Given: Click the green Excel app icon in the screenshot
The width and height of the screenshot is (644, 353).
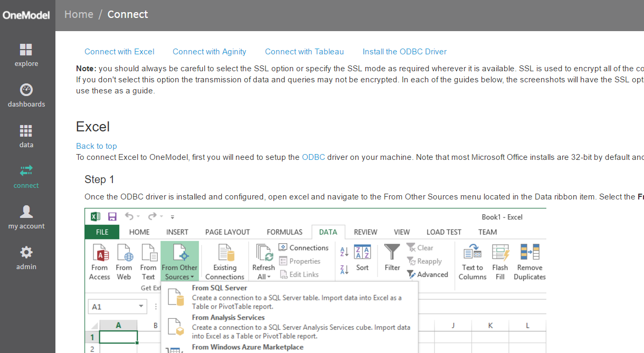Looking at the screenshot, I should click(96, 216).
